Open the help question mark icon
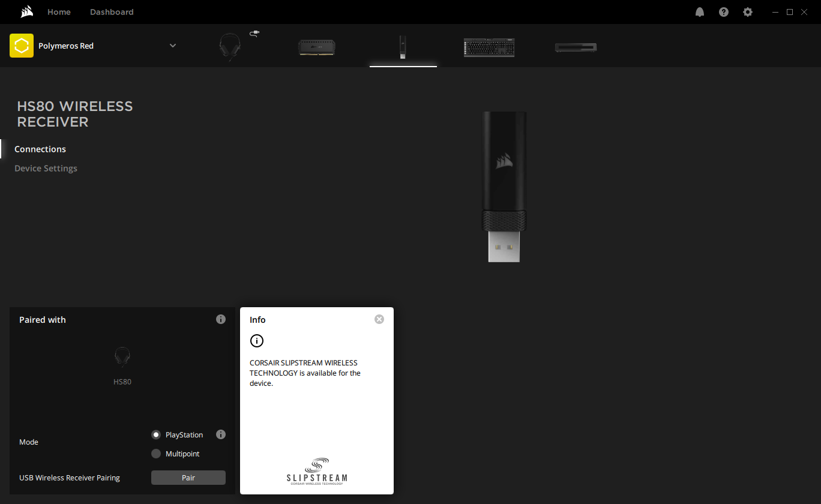821x504 pixels. 724,12
